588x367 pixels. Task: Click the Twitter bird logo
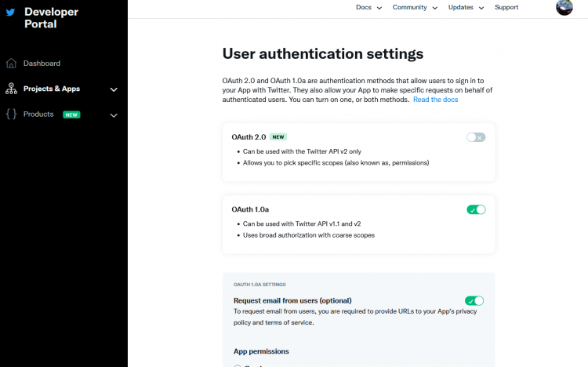pyautogui.click(x=11, y=12)
